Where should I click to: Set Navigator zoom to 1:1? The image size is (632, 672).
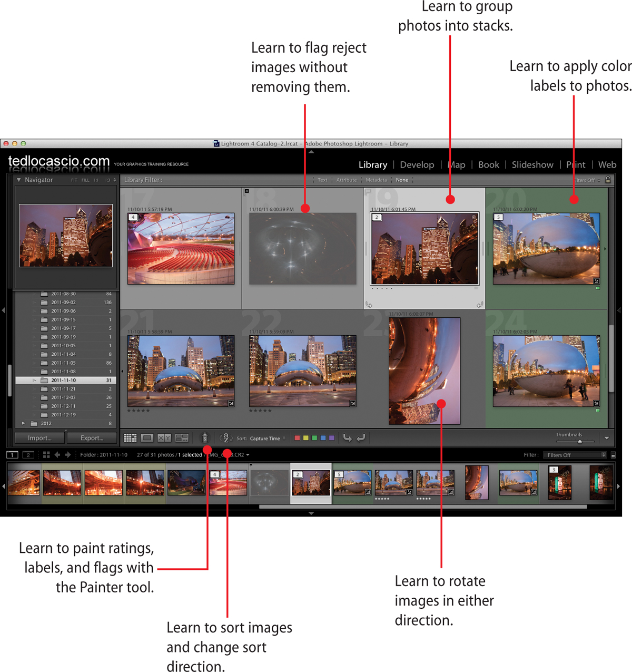tap(96, 180)
